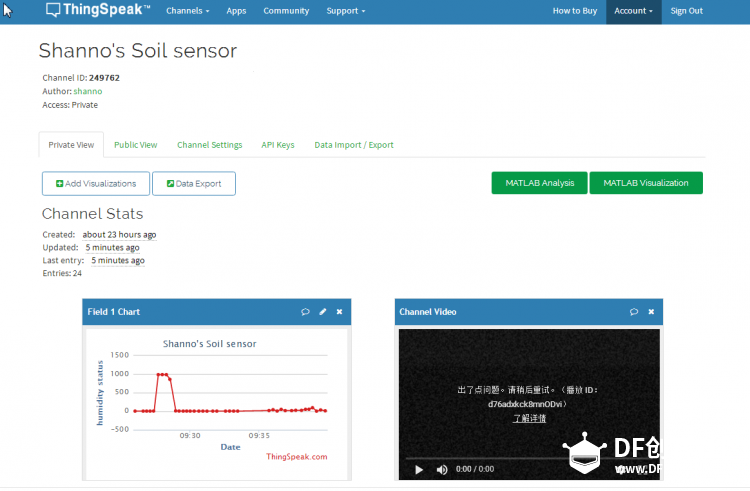Viewport: 750px width, 491px height.
Task: Click the ThingSpeak.com link in chart
Action: point(297,457)
